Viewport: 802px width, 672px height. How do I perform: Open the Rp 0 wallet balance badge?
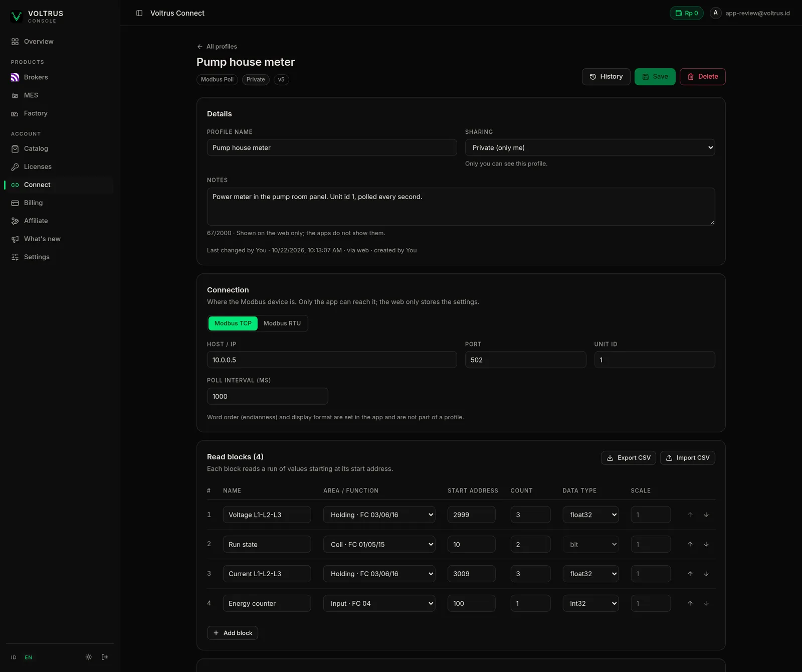coord(687,13)
